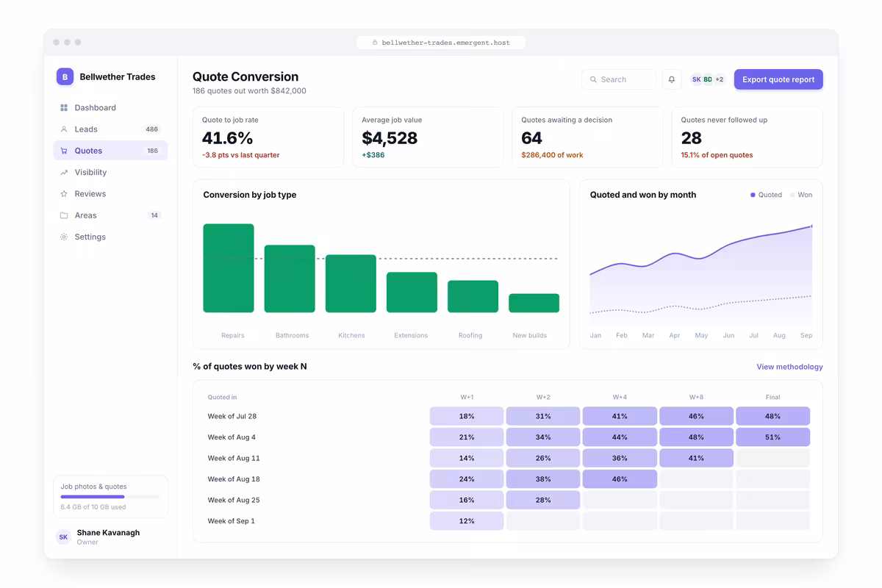882x588 pixels.
Task: Click the 48% Final cell for Jul 28
Action: 772,416
